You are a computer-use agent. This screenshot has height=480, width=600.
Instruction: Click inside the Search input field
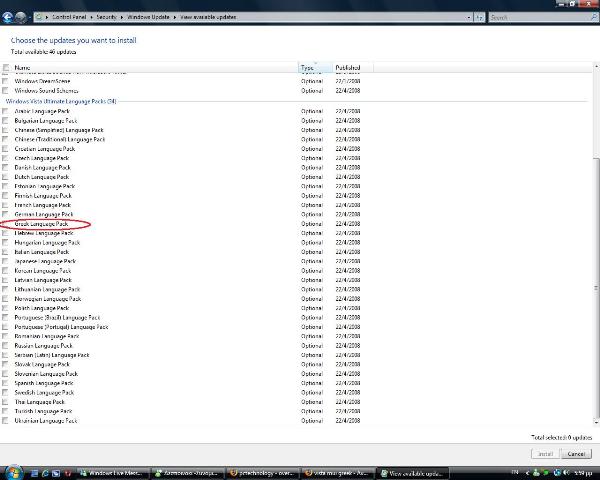tap(539, 17)
